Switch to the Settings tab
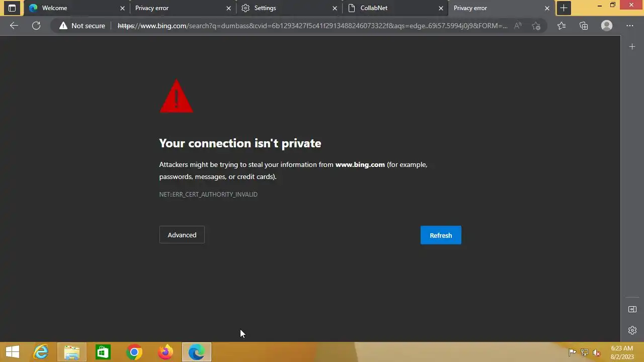The image size is (644, 362). click(x=289, y=8)
